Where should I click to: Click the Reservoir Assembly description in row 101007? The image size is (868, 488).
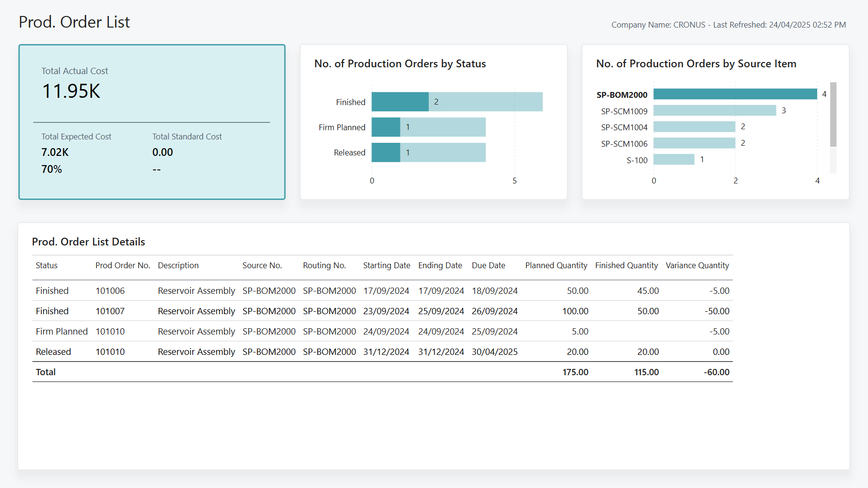pos(196,311)
